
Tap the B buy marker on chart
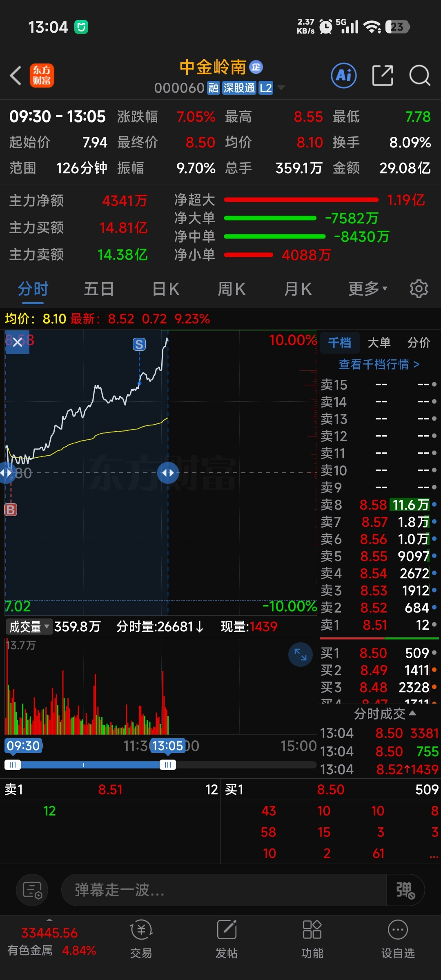[x=11, y=510]
